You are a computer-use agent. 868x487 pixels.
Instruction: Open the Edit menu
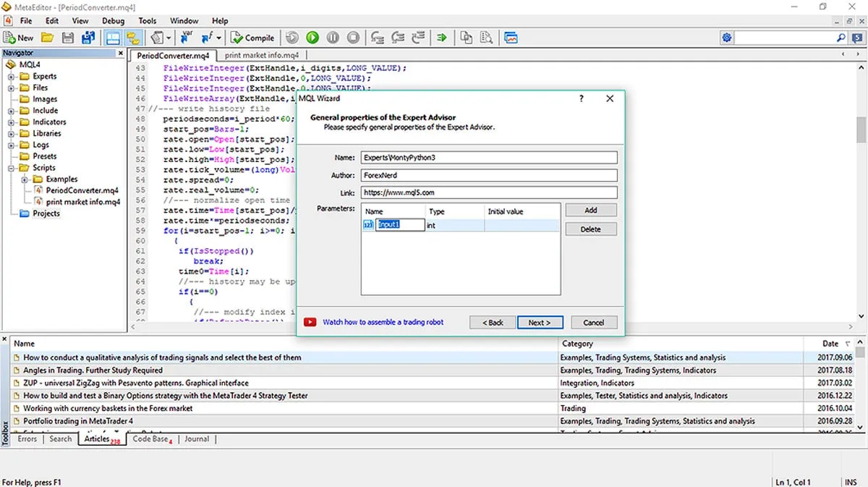52,21
